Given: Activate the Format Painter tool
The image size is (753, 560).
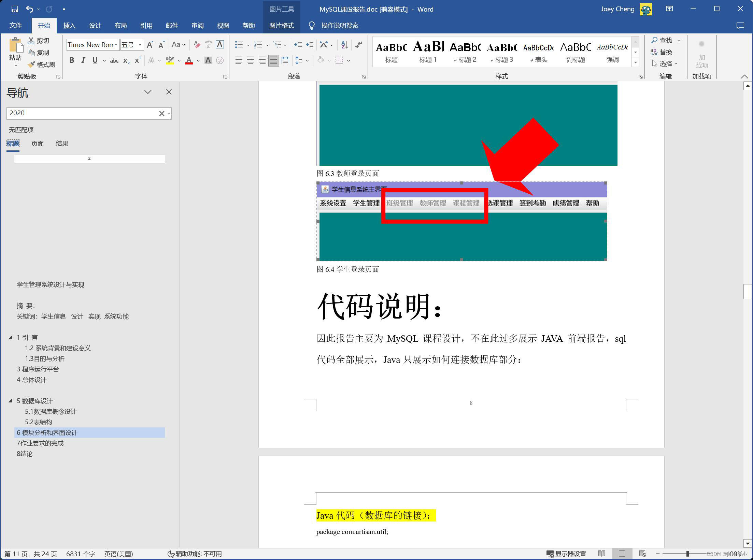Looking at the screenshot, I should [42, 64].
